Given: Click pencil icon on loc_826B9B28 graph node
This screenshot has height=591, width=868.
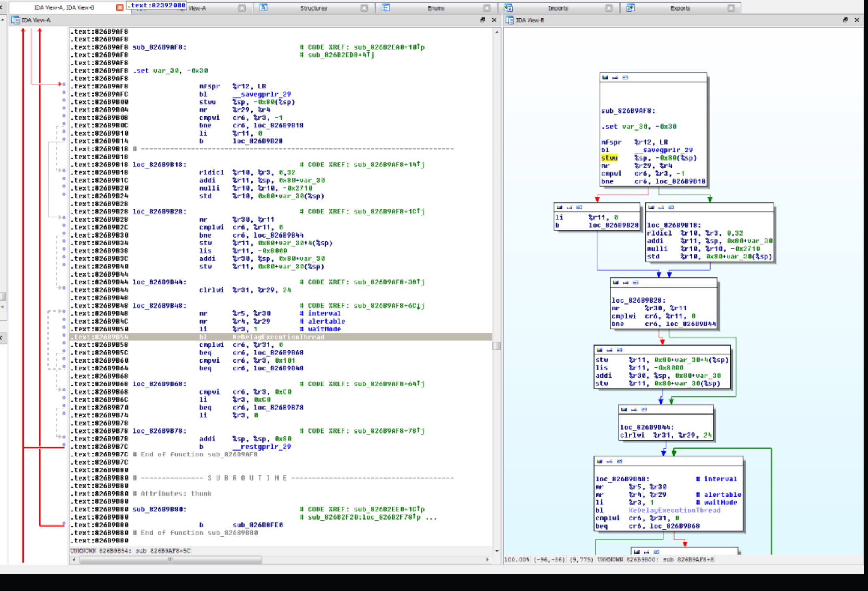Looking at the screenshot, I should coord(625,282).
